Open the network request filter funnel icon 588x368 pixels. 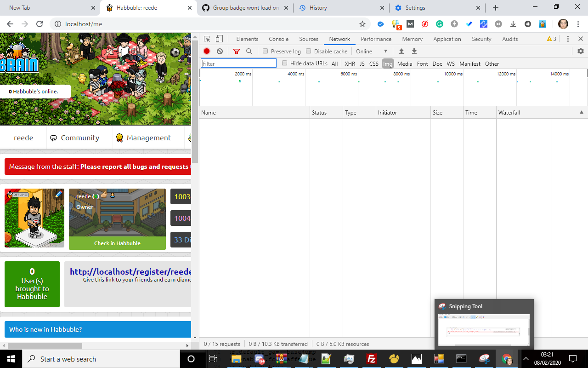(x=236, y=51)
